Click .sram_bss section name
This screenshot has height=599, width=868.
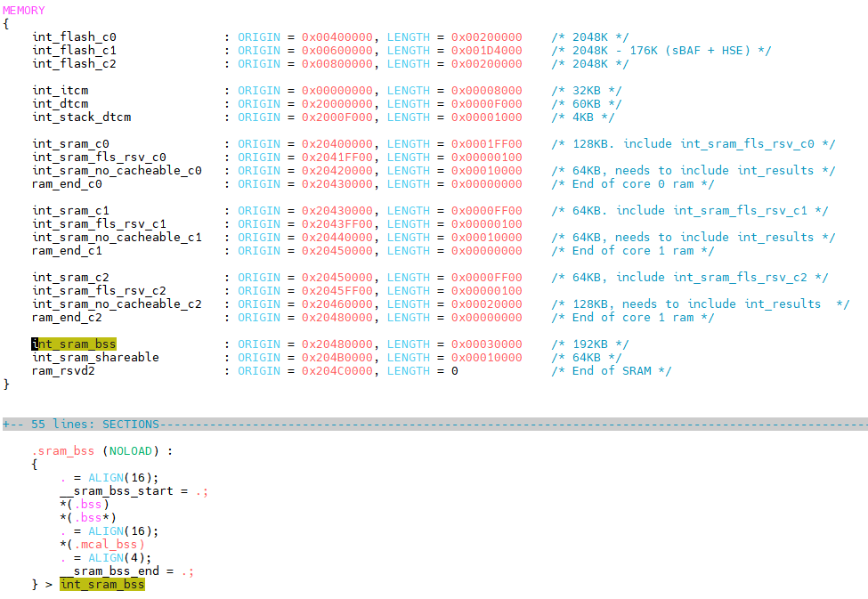64,450
